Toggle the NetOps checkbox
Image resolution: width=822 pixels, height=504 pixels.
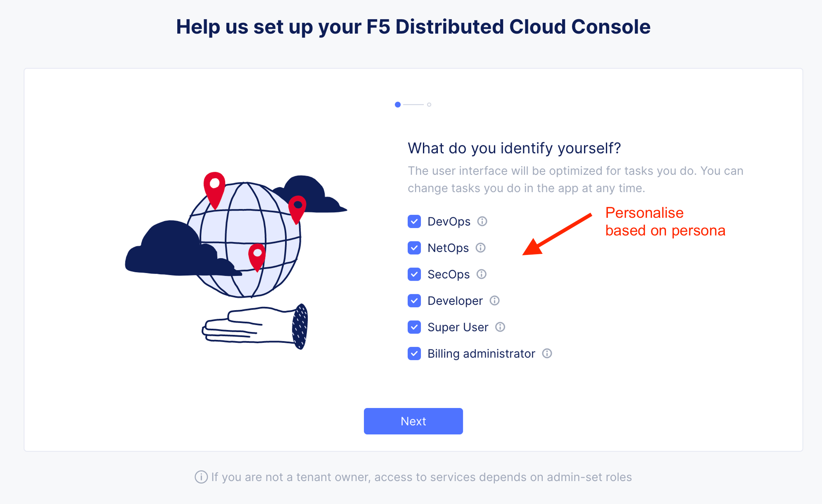[414, 248]
